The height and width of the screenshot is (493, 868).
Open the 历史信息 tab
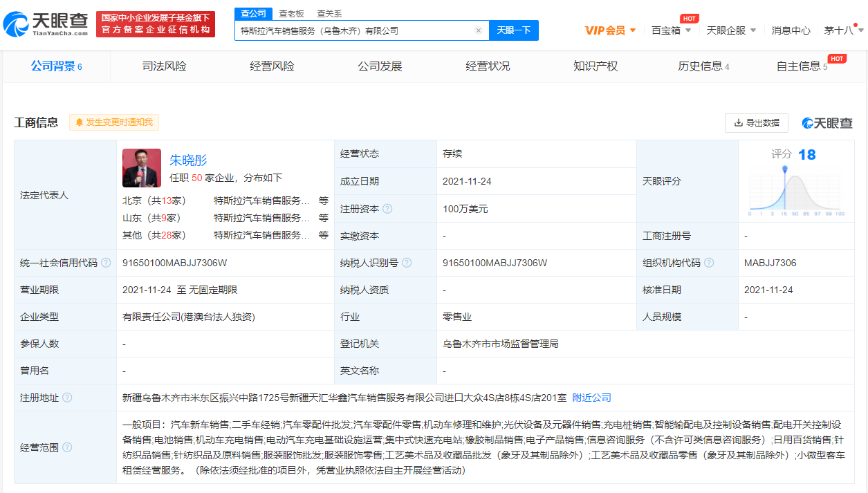(703, 66)
